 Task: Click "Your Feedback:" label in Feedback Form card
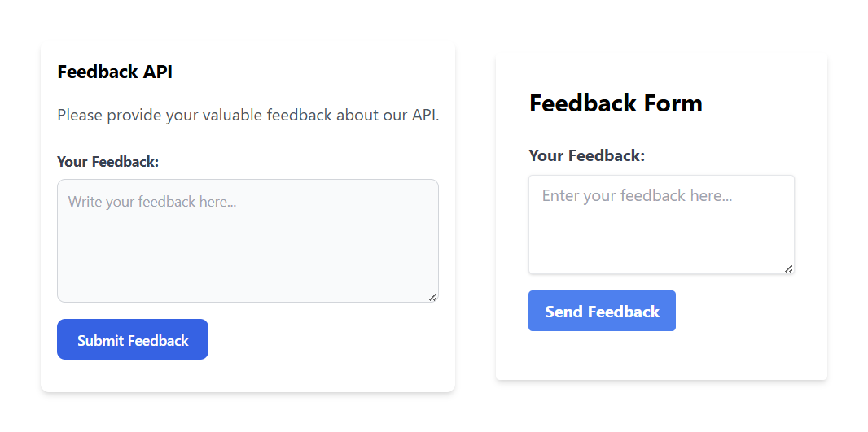586,155
